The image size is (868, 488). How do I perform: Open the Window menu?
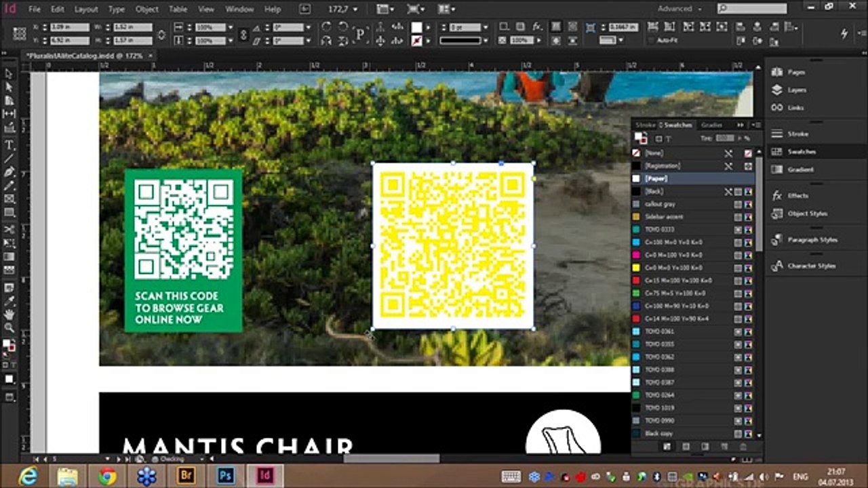pyautogui.click(x=239, y=9)
